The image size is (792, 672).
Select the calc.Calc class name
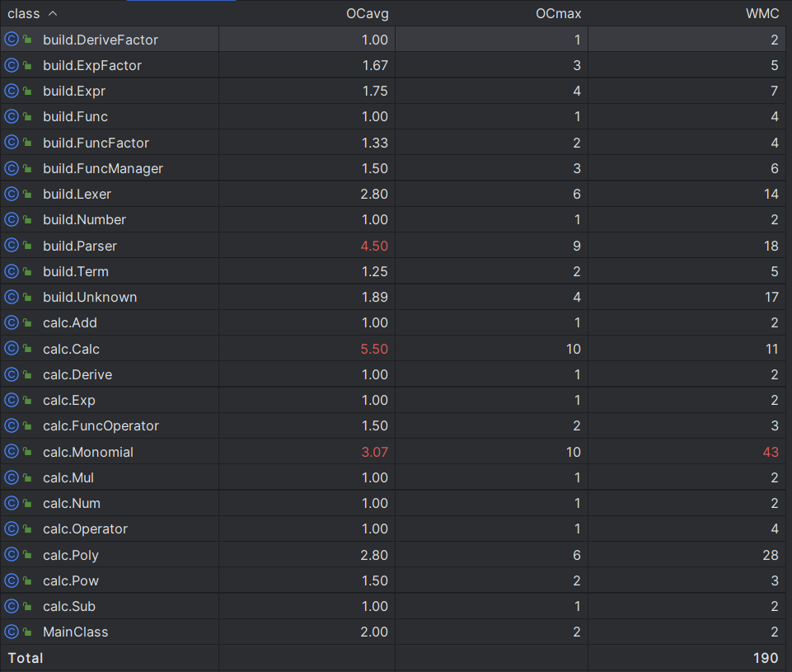click(x=71, y=349)
